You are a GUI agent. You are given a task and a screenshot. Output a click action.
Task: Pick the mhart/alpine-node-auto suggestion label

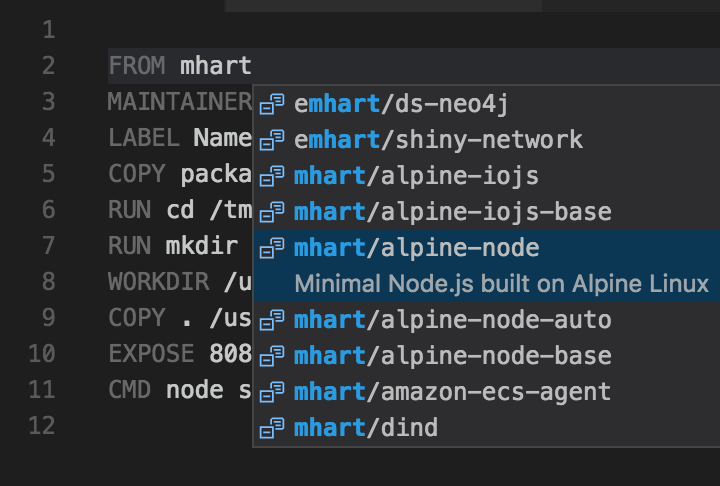[452, 320]
